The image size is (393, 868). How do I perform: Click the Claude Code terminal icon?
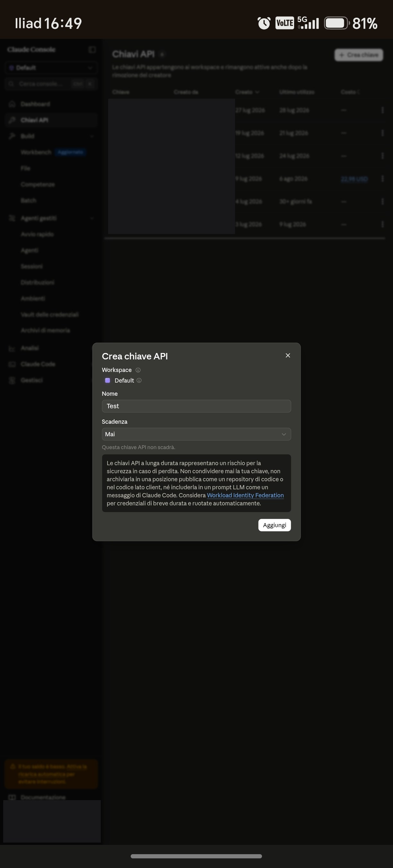click(12, 364)
